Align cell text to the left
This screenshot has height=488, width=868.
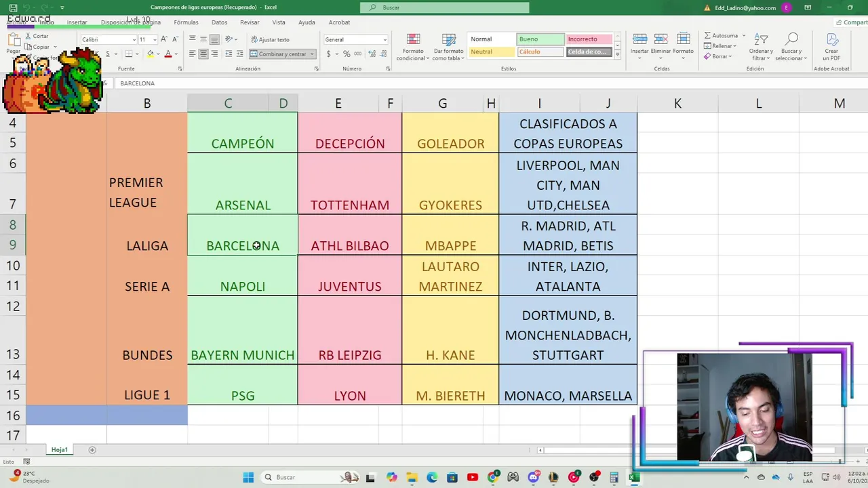(193, 54)
